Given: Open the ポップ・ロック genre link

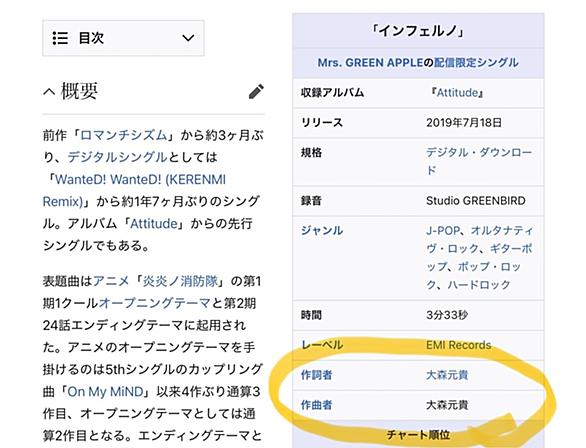Looking at the screenshot, I should coord(475,276).
